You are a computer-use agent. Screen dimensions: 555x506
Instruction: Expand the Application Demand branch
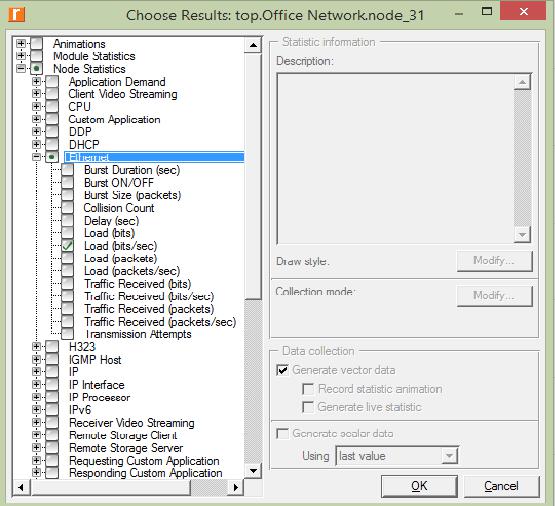point(36,81)
